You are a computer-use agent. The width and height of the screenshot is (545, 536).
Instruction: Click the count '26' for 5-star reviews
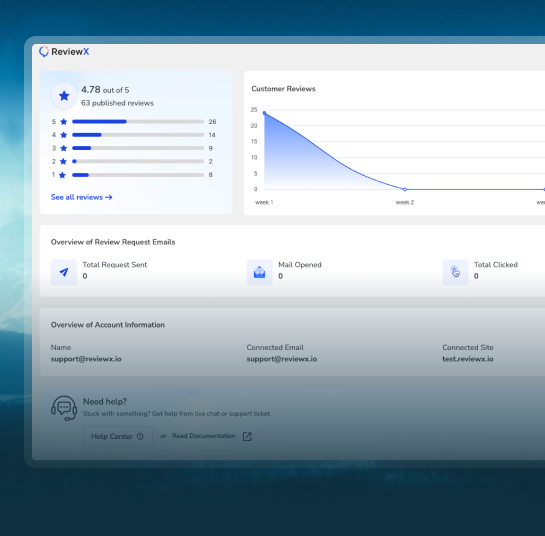(x=212, y=122)
